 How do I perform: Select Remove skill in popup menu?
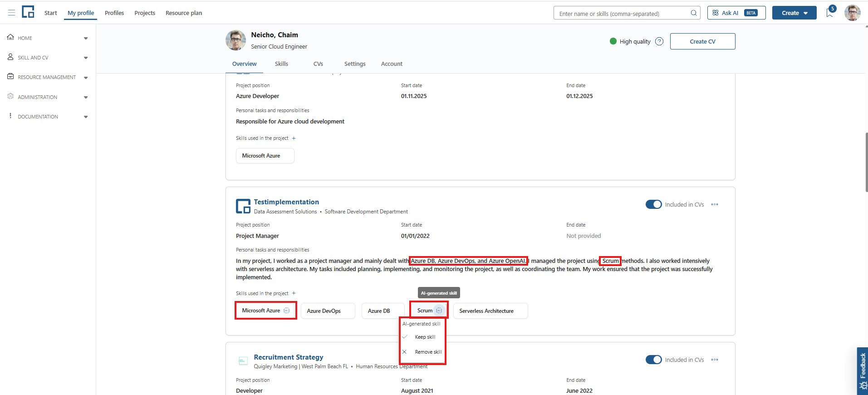pyautogui.click(x=422, y=352)
